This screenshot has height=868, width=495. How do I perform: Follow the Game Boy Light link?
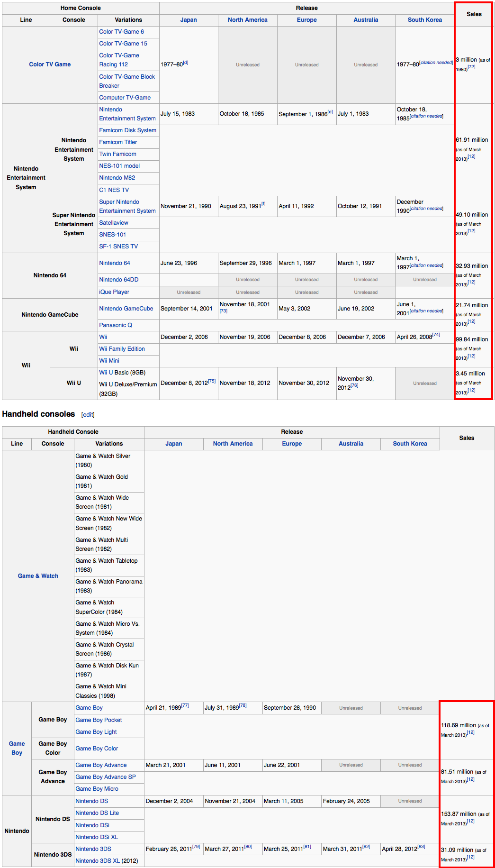tap(96, 732)
